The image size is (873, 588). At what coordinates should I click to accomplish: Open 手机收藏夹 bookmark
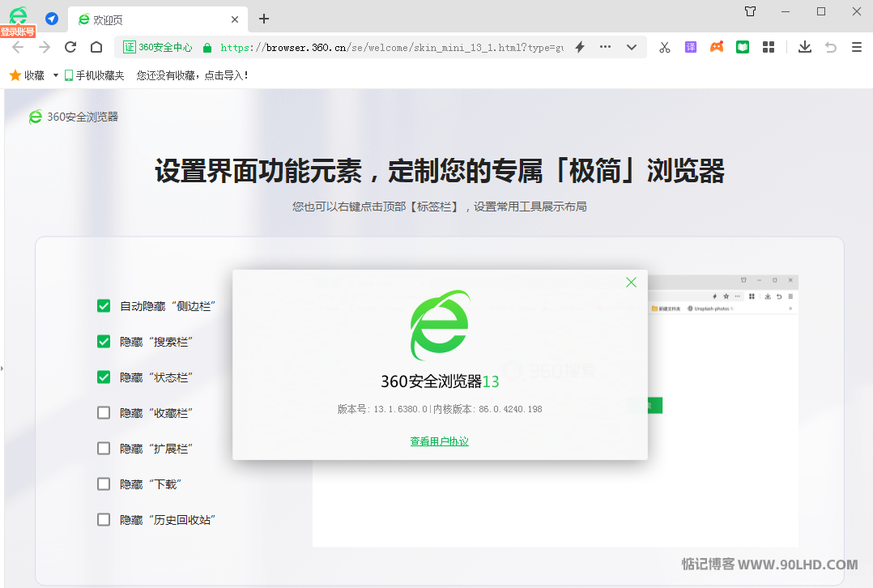click(94, 75)
